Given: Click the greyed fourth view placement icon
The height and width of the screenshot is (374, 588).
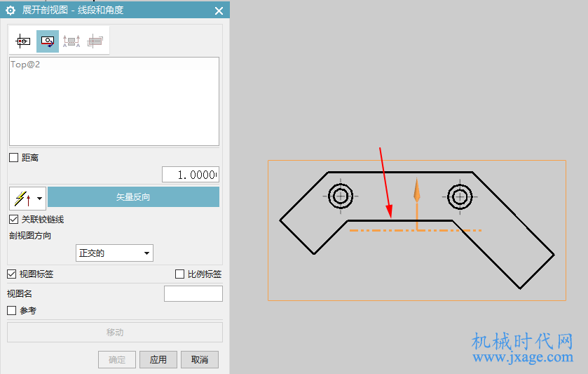Looking at the screenshot, I should [95, 41].
